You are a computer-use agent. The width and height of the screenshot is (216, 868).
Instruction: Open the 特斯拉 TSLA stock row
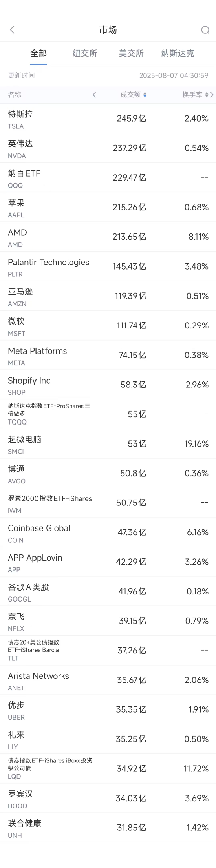coord(108,119)
